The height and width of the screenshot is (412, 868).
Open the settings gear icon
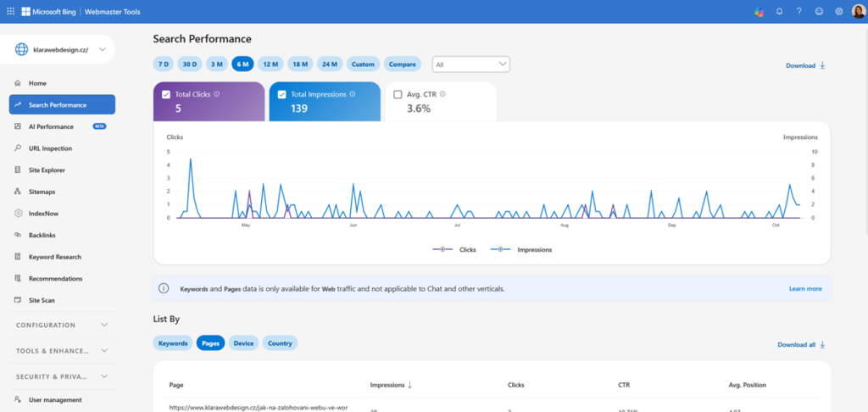838,11
